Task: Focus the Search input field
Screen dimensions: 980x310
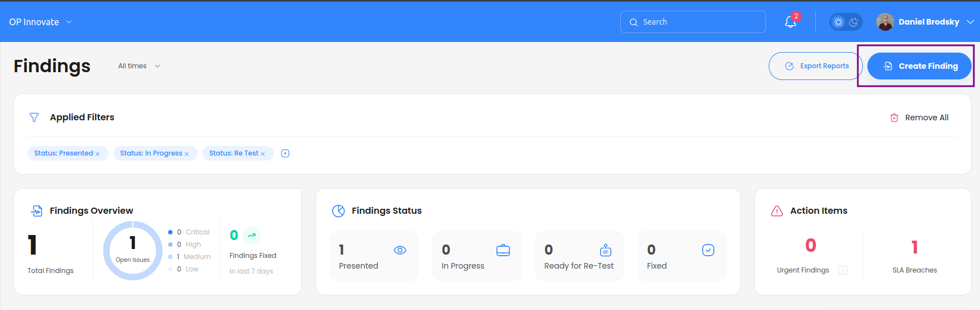Action: pyautogui.click(x=693, y=22)
